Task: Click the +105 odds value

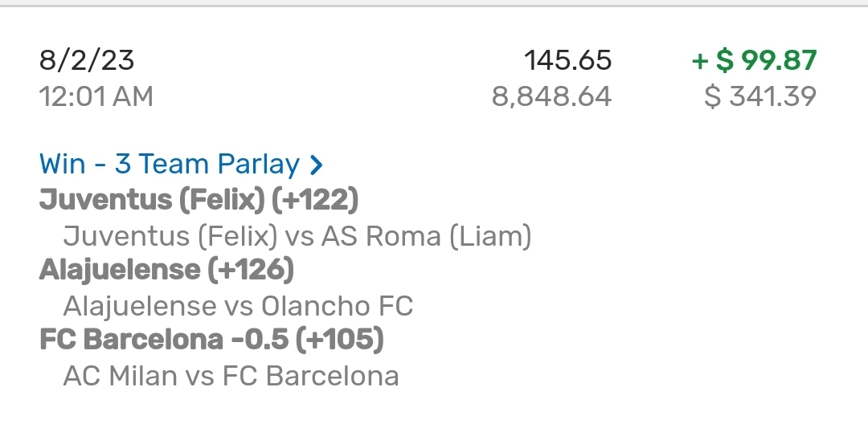Action: [339, 340]
